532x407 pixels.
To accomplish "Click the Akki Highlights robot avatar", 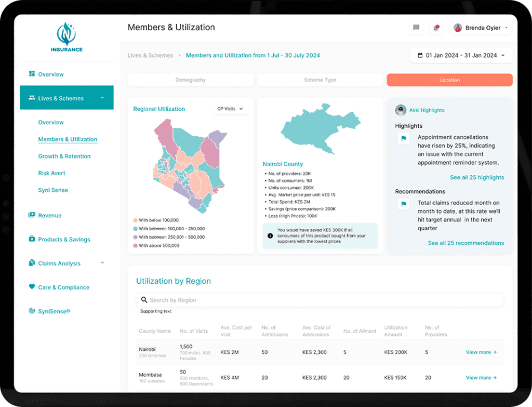I will click(401, 110).
